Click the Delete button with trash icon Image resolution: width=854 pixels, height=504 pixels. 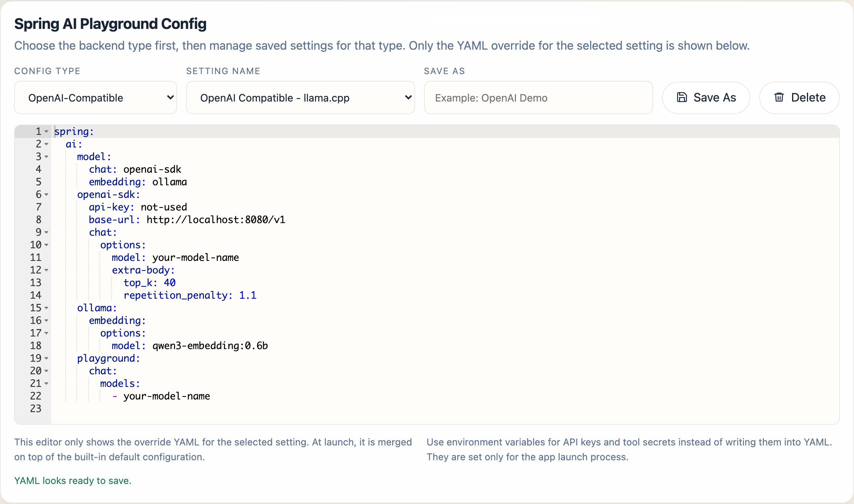[800, 97]
